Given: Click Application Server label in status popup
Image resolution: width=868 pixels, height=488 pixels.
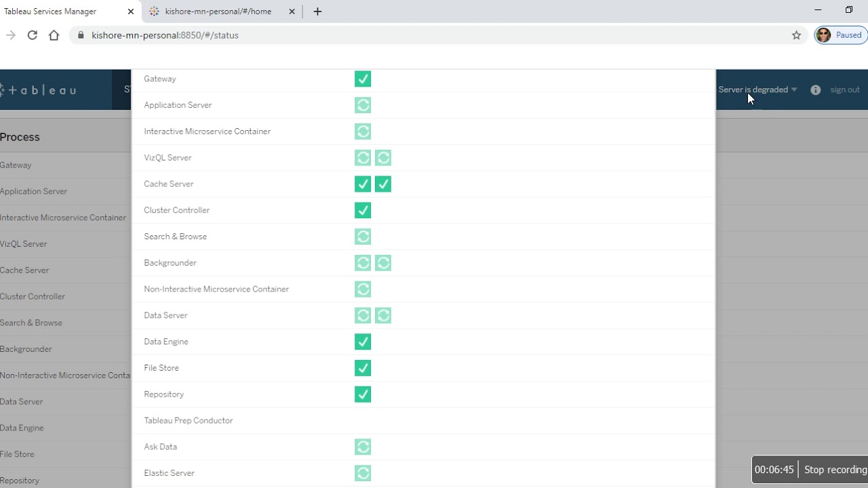Looking at the screenshot, I should point(178,105).
